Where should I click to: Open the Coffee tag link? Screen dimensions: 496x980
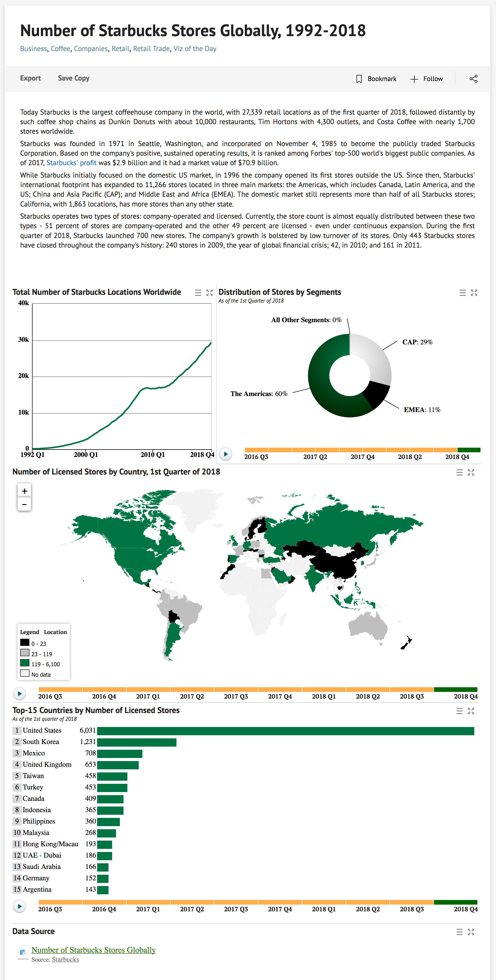click(60, 49)
